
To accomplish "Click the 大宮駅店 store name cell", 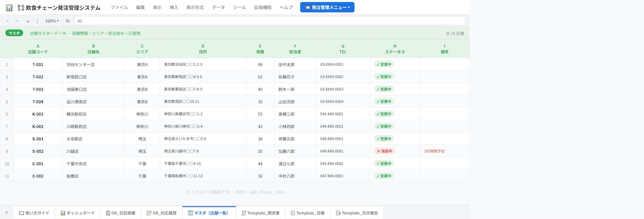I will (x=93, y=139).
